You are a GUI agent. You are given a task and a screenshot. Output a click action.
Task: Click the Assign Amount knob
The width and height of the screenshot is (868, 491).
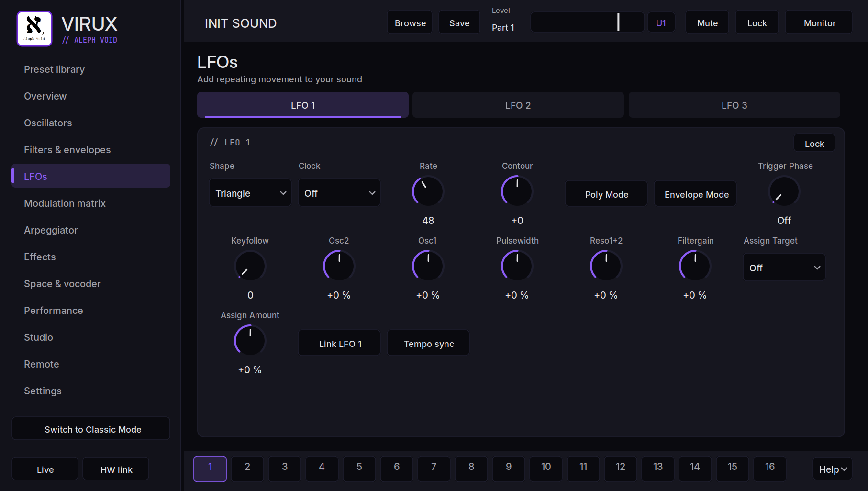point(250,341)
